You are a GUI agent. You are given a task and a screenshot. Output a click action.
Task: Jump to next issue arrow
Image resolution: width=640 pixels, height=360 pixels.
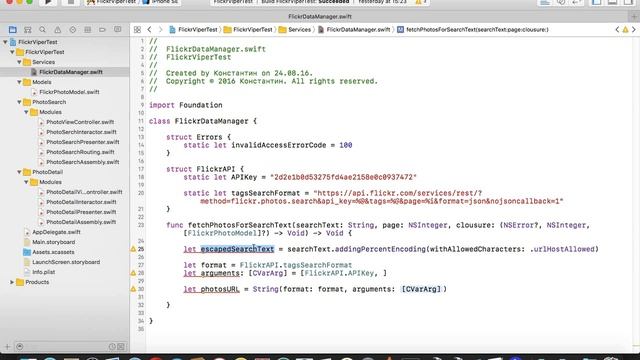[634, 29]
